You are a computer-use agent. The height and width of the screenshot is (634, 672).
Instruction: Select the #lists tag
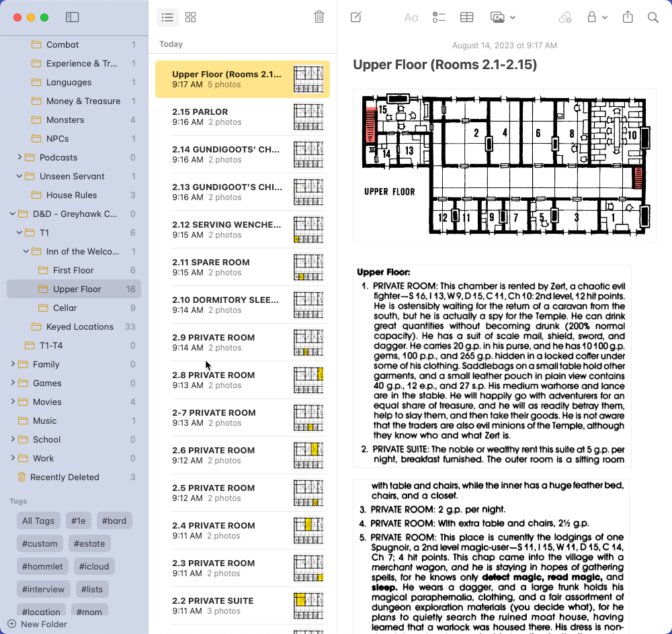92,589
